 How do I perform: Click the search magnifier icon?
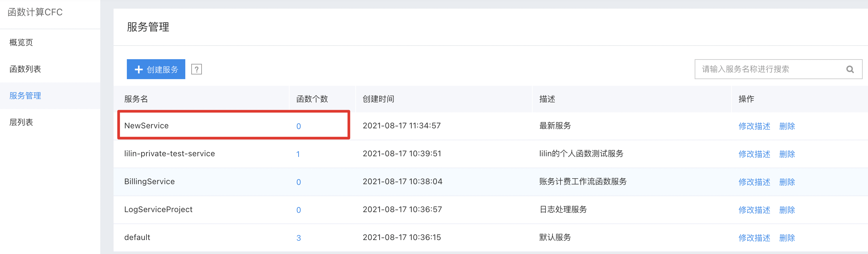[850, 69]
